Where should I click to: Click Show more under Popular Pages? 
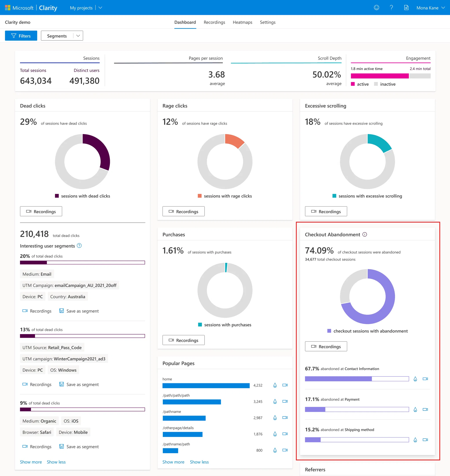(173, 462)
